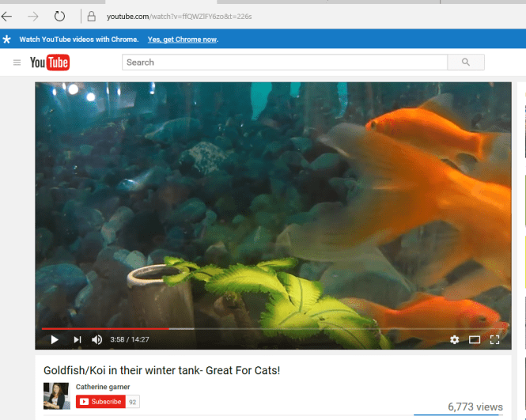
Task: Mute the video volume
Action: pyautogui.click(x=97, y=339)
